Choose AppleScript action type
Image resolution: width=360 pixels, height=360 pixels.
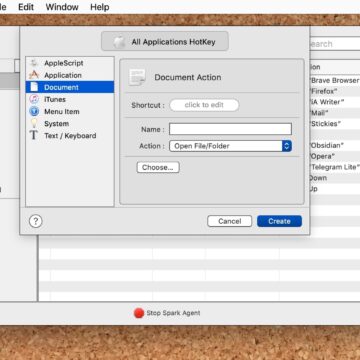pyautogui.click(x=70, y=63)
